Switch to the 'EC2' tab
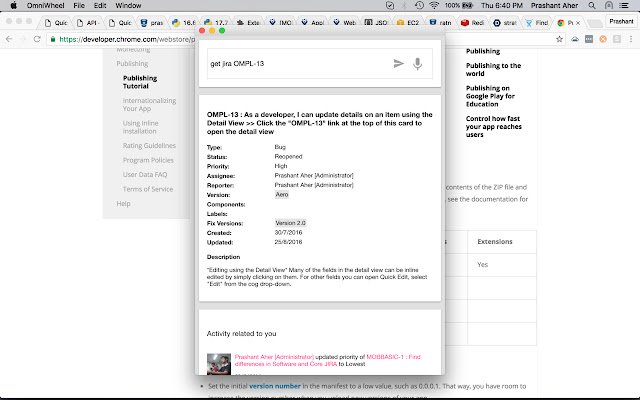 click(x=408, y=23)
